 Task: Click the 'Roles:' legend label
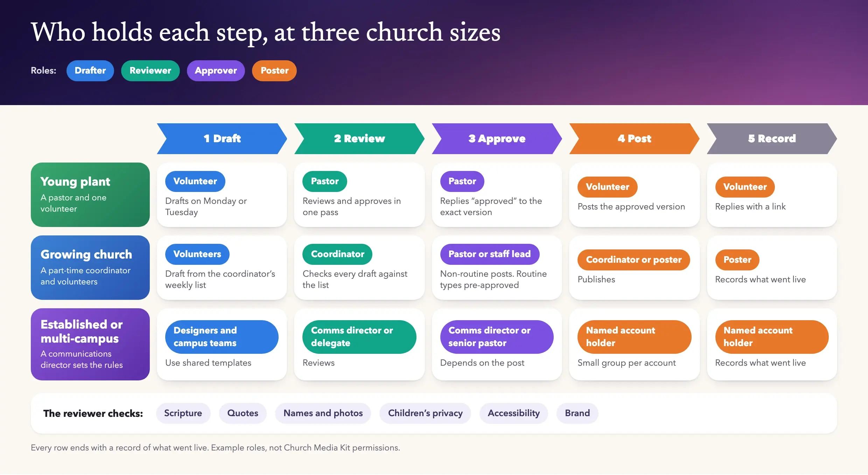click(x=43, y=71)
